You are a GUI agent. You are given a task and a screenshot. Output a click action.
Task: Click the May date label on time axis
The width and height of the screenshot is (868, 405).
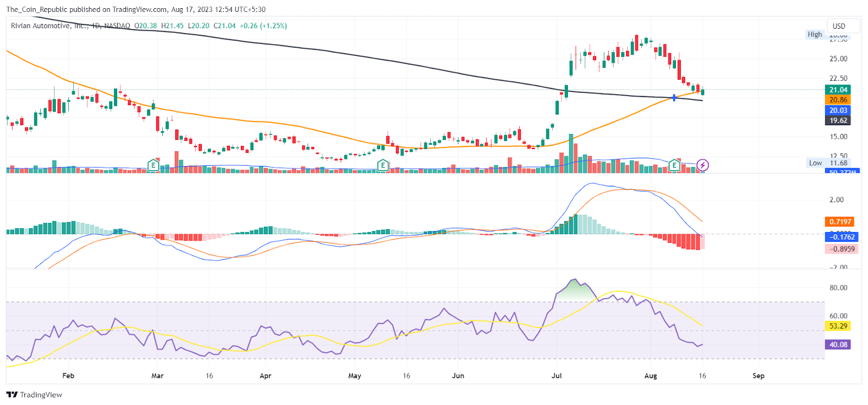coord(355,376)
